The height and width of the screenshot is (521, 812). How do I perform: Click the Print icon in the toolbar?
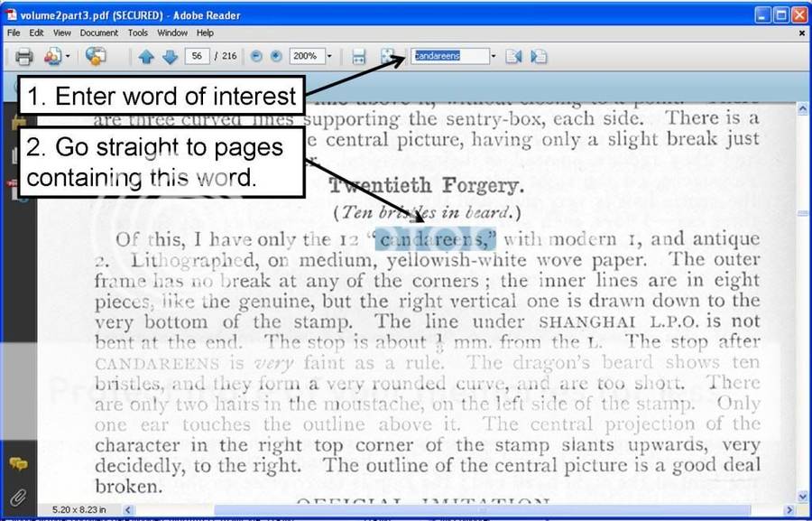click(23, 56)
